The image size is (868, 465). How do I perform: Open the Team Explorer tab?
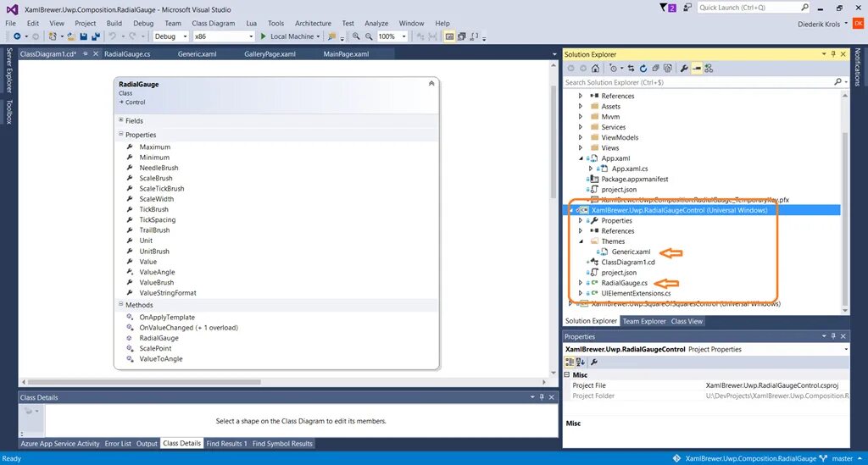644,321
